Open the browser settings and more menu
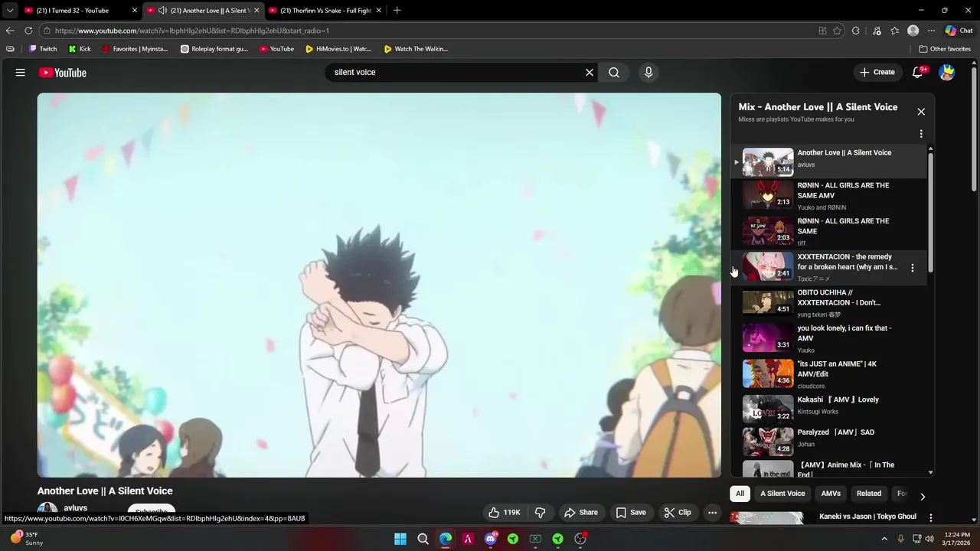 (x=931, y=31)
